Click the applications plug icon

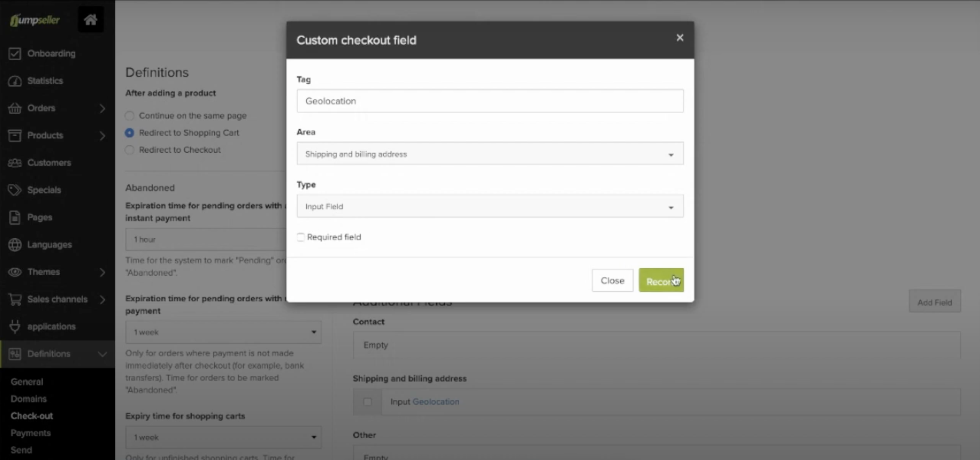(x=15, y=326)
